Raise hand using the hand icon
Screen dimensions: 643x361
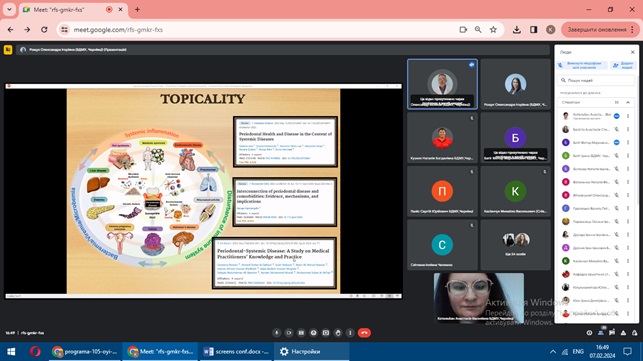[338, 333]
